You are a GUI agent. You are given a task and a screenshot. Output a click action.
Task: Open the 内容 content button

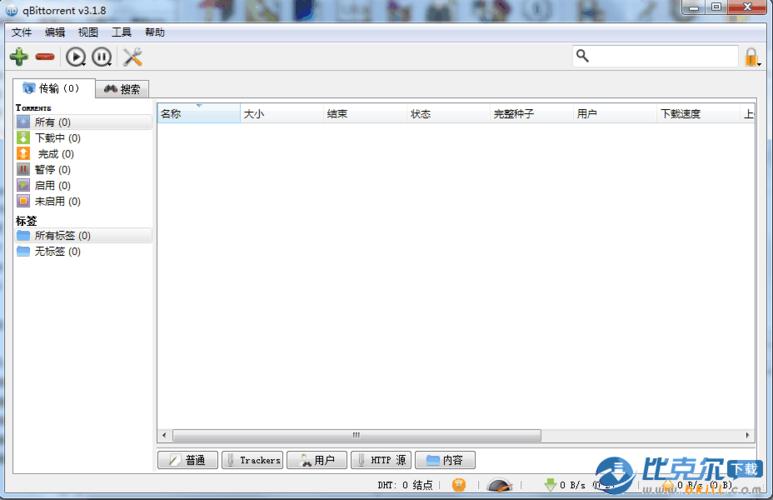(x=445, y=460)
